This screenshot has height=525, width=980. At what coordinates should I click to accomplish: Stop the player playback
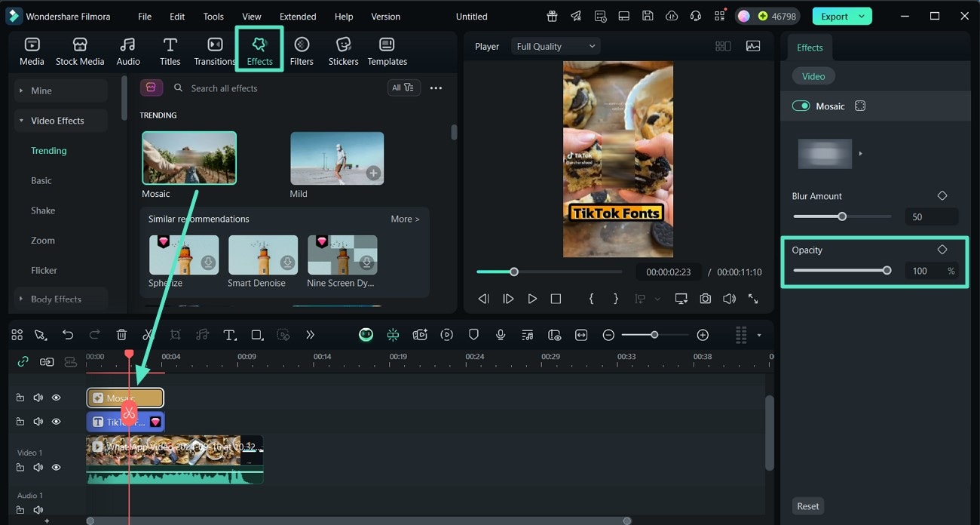[556, 299]
